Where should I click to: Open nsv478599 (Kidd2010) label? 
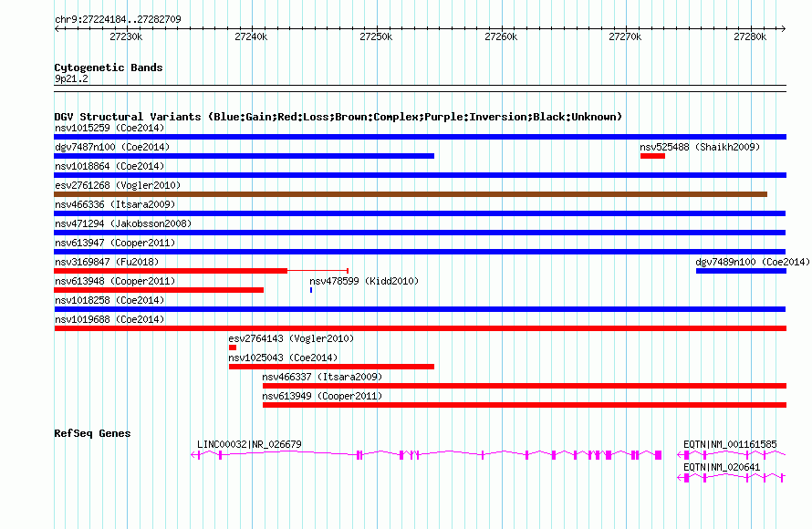(x=364, y=281)
